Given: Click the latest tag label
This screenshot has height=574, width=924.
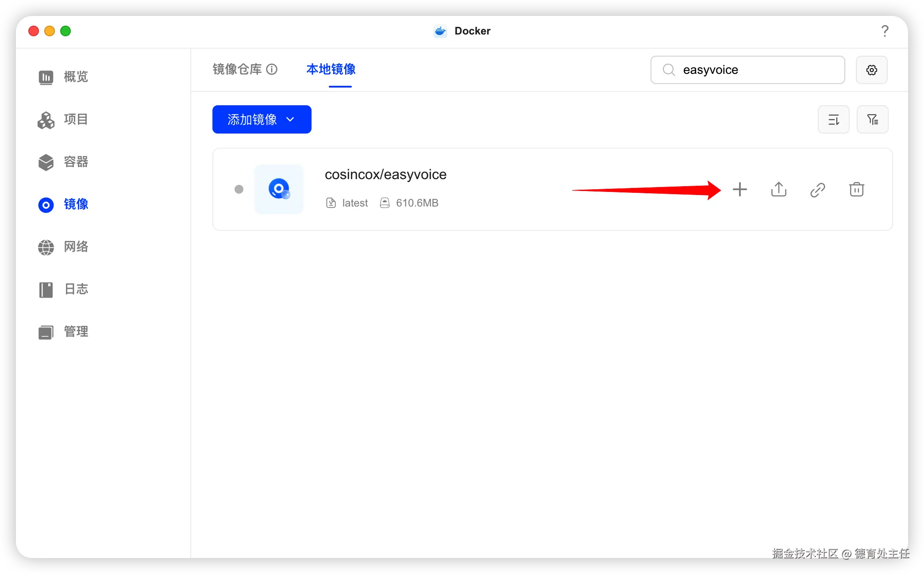Looking at the screenshot, I should [x=355, y=203].
